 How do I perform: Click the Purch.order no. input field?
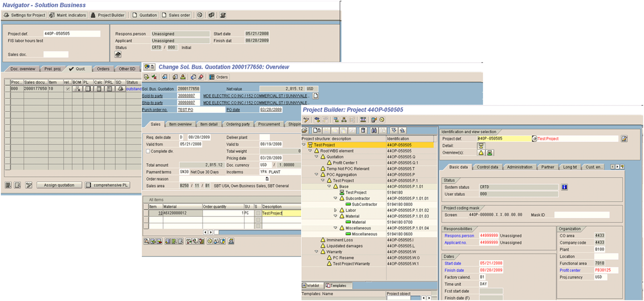coord(200,110)
